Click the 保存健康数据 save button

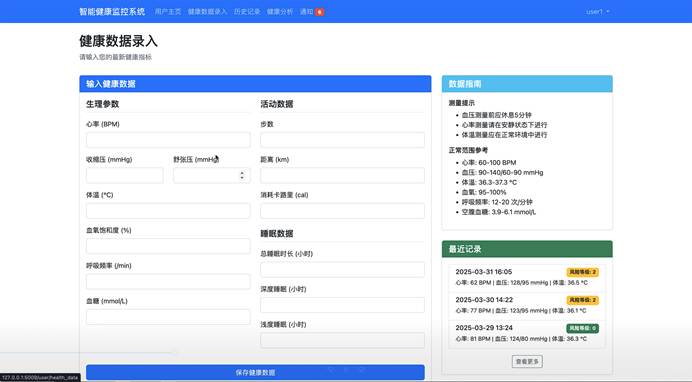click(255, 372)
